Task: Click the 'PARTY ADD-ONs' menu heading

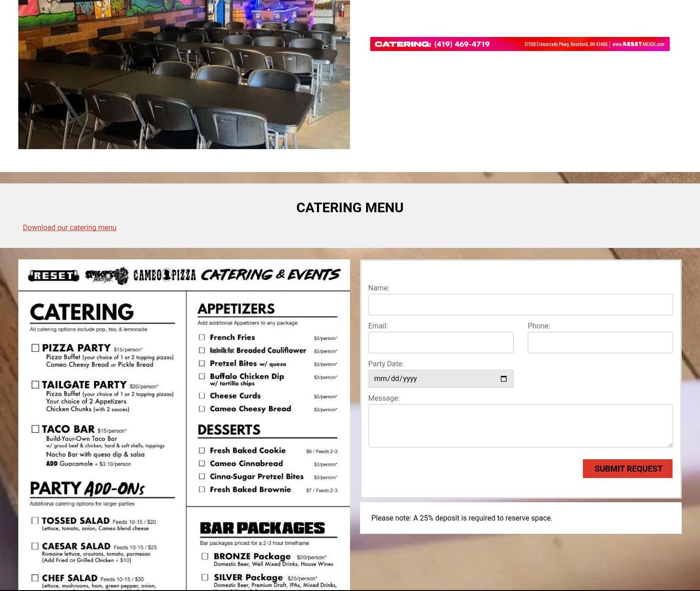Action: [x=87, y=489]
